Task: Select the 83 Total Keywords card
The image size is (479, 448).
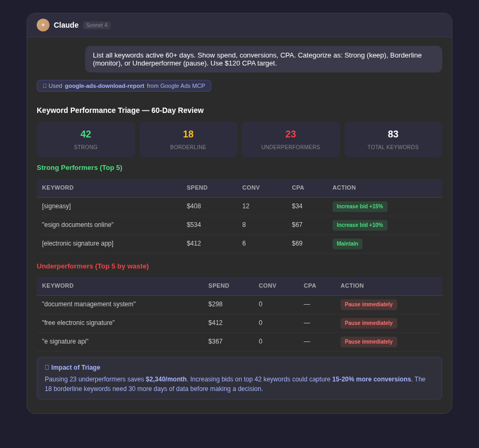Action: click(x=393, y=140)
